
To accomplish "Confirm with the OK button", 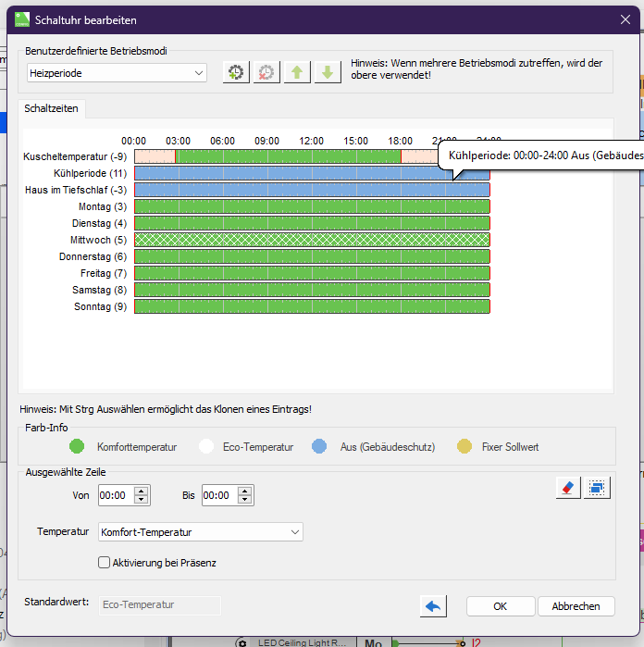I will pos(501,606).
